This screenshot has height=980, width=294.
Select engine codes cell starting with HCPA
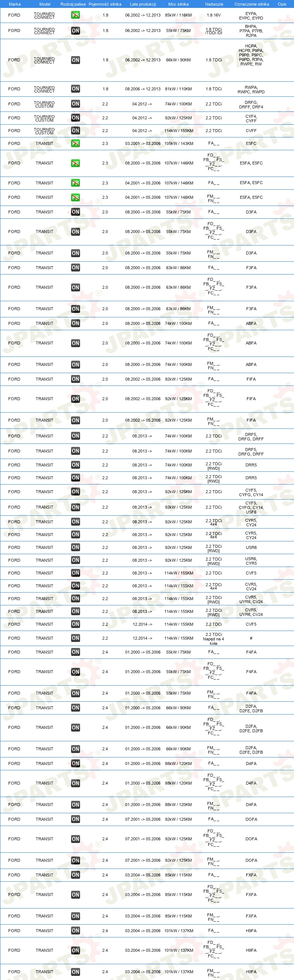(251, 55)
